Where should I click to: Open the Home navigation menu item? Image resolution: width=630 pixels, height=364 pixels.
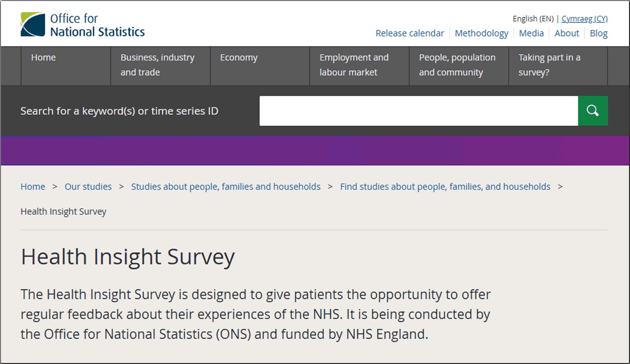pyautogui.click(x=44, y=58)
